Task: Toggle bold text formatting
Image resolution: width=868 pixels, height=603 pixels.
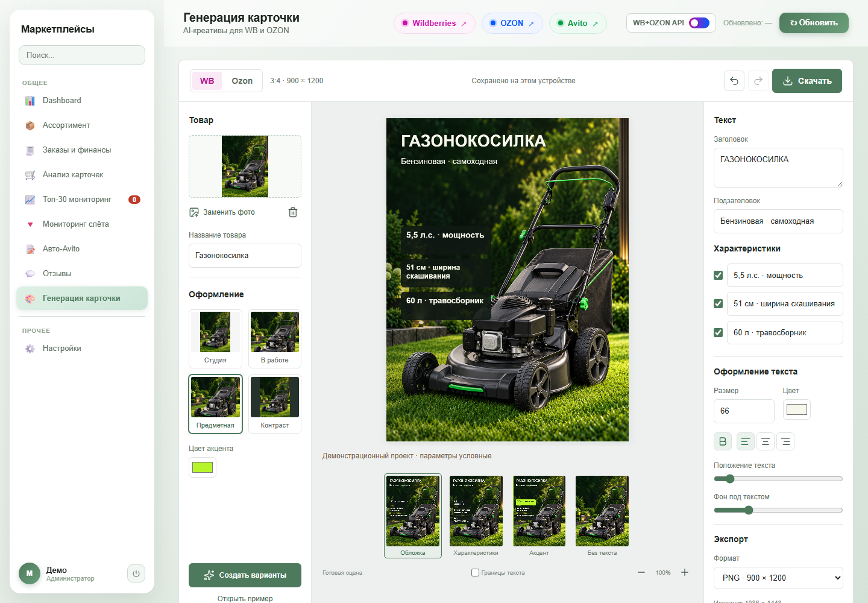Action: 723,441
